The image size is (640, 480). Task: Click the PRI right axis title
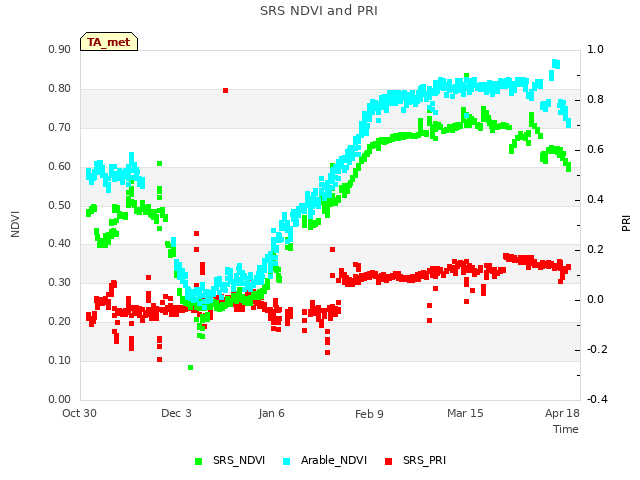626,224
